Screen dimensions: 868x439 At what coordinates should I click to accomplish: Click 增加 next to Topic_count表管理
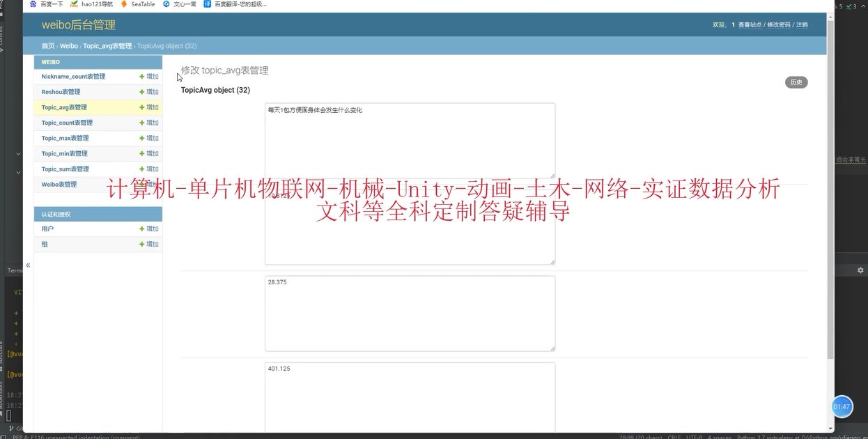point(149,123)
